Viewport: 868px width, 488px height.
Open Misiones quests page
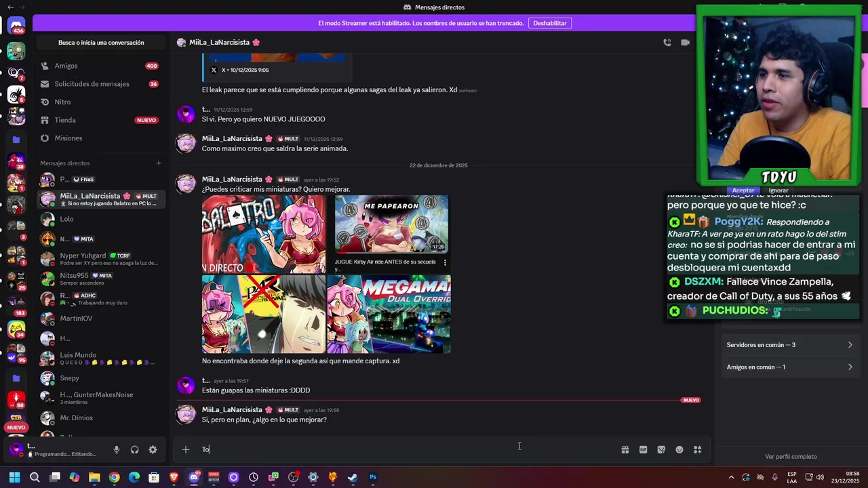pos(100,138)
